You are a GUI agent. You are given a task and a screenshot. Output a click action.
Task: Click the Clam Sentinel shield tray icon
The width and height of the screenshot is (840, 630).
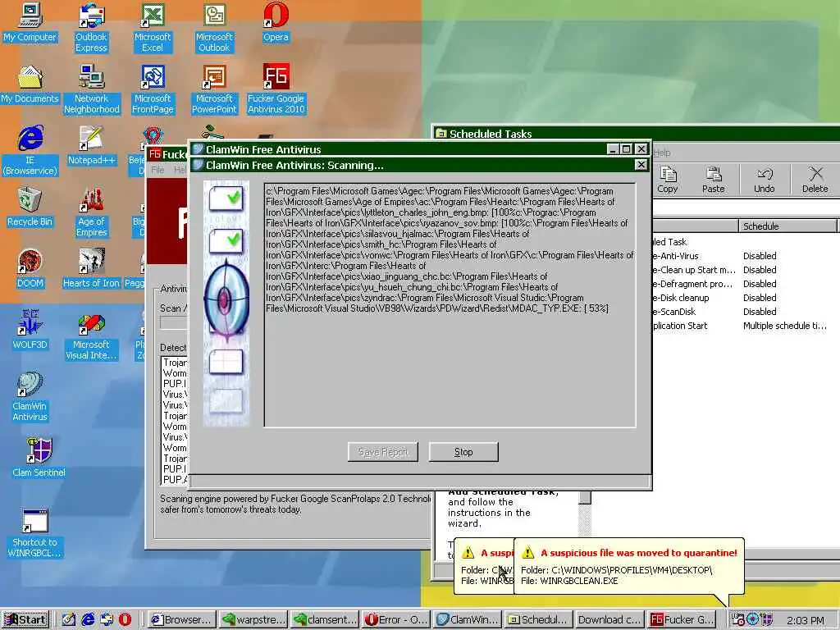tap(768, 620)
